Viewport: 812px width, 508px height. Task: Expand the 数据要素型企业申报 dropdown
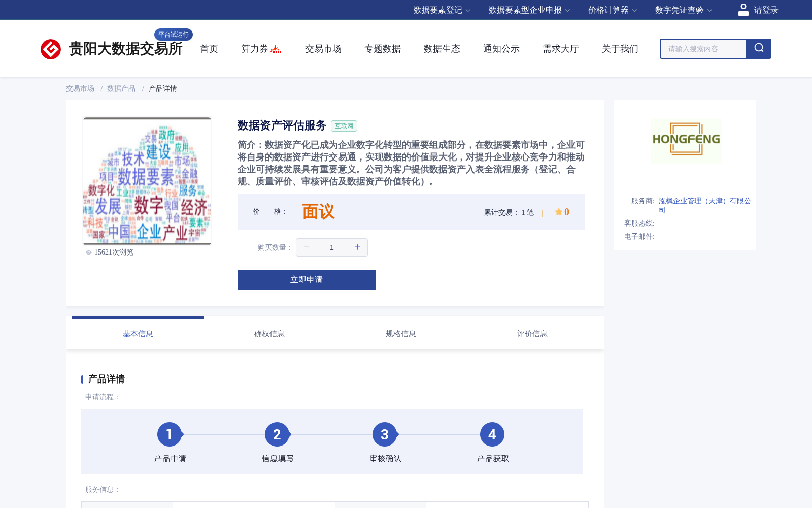coord(529,10)
